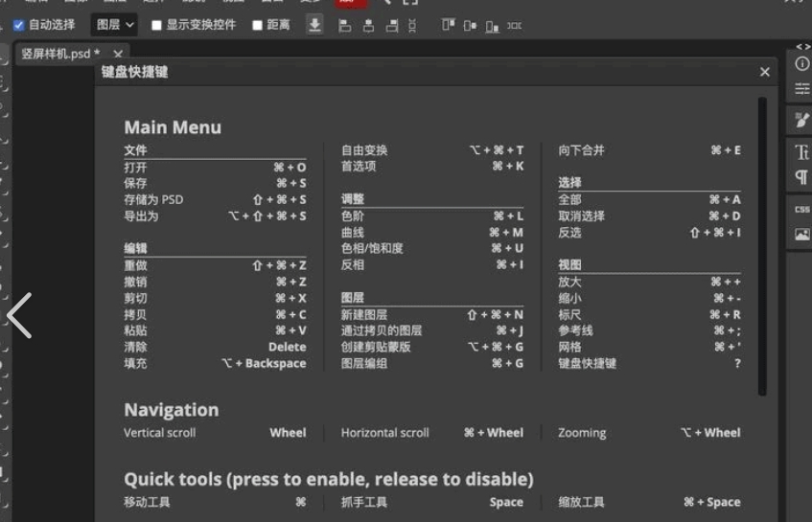
Task: Click the export download icon in the toolbar
Action: click(x=314, y=25)
